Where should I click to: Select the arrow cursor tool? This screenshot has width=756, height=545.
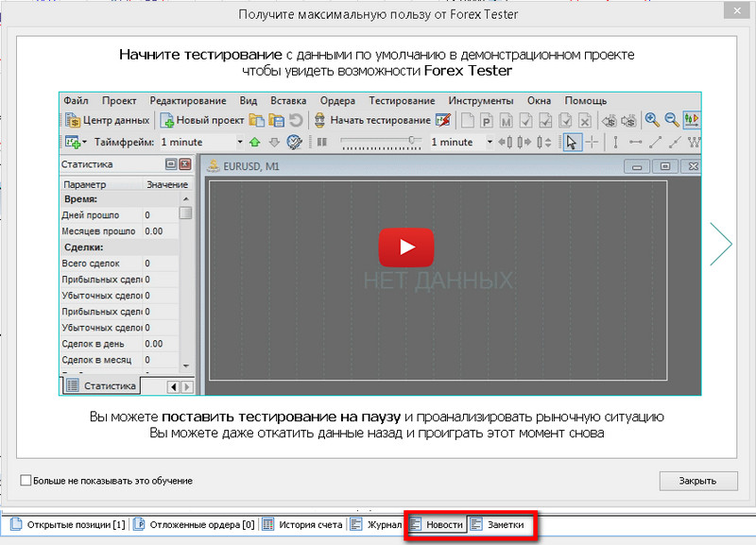pos(573,142)
